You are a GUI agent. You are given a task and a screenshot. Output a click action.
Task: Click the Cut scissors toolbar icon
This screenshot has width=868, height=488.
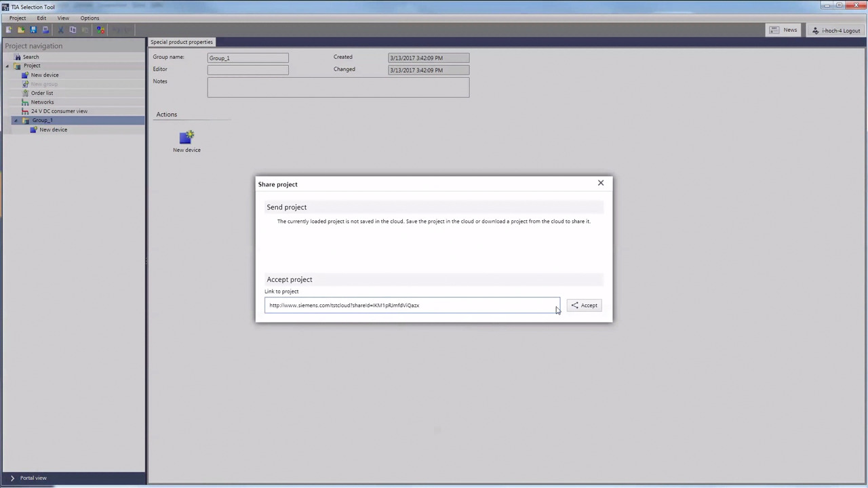coord(60,30)
